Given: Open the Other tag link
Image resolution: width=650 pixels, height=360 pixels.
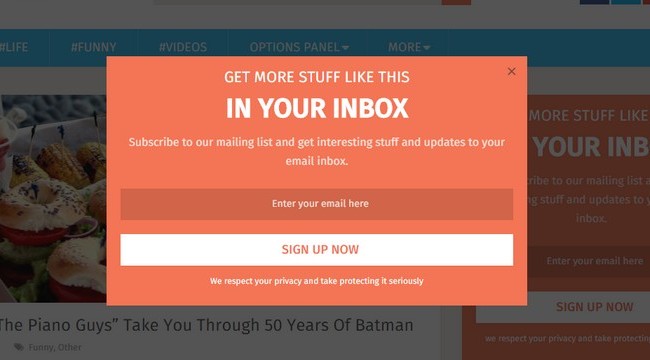Looking at the screenshot, I should tap(69, 347).
